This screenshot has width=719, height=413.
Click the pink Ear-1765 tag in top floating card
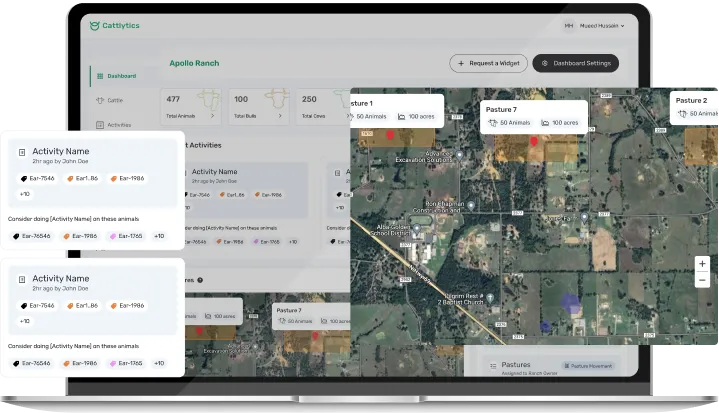pyautogui.click(x=126, y=236)
